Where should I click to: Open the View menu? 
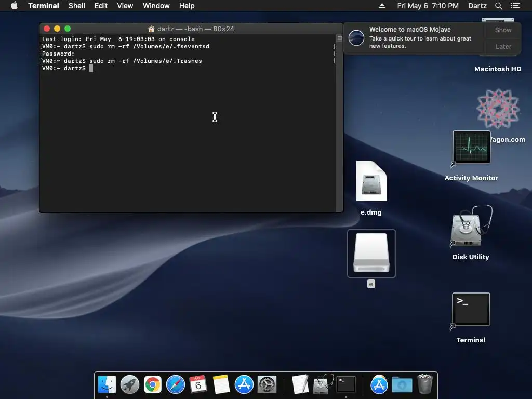tap(125, 6)
